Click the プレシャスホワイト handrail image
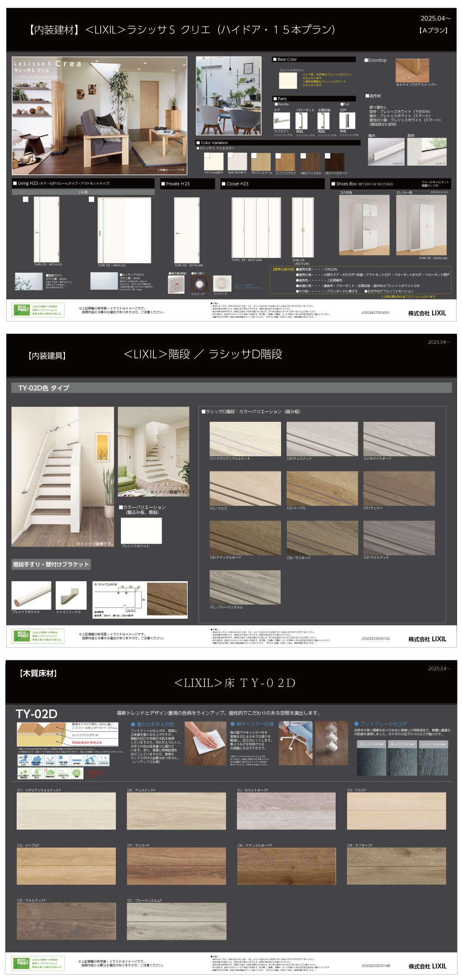The height and width of the screenshot is (980, 462). [31, 595]
